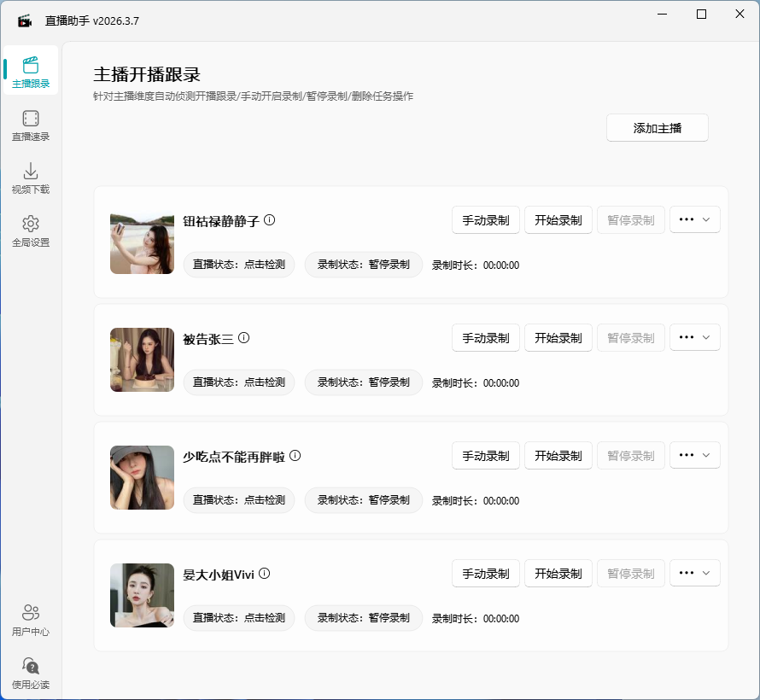Open the 主播跟录 sidebar icon
This screenshot has height=700, width=760.
[x=31, y=71]
